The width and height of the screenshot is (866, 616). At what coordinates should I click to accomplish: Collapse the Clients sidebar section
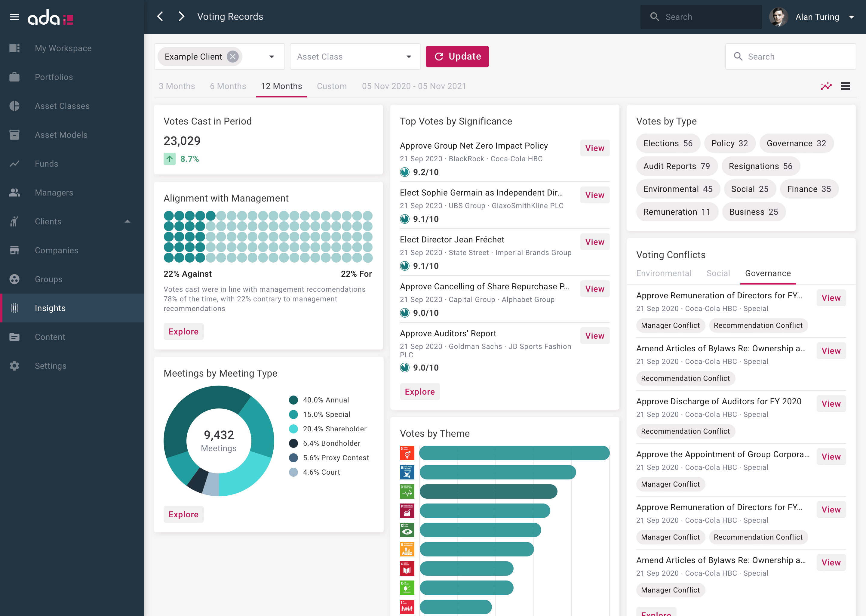point(127,221)
